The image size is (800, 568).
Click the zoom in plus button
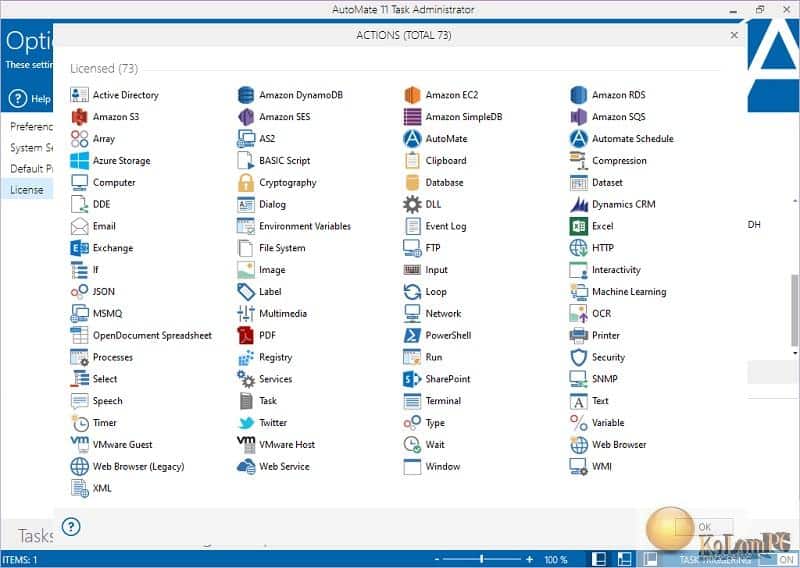pyautogui.click(x=529, y=559)
